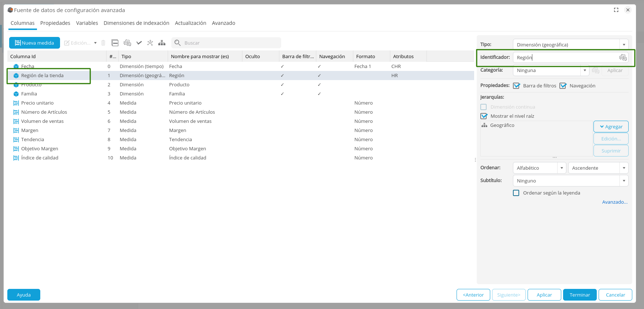Click the hierarchy tree icon in toolbar

click(x=162, y=43)
